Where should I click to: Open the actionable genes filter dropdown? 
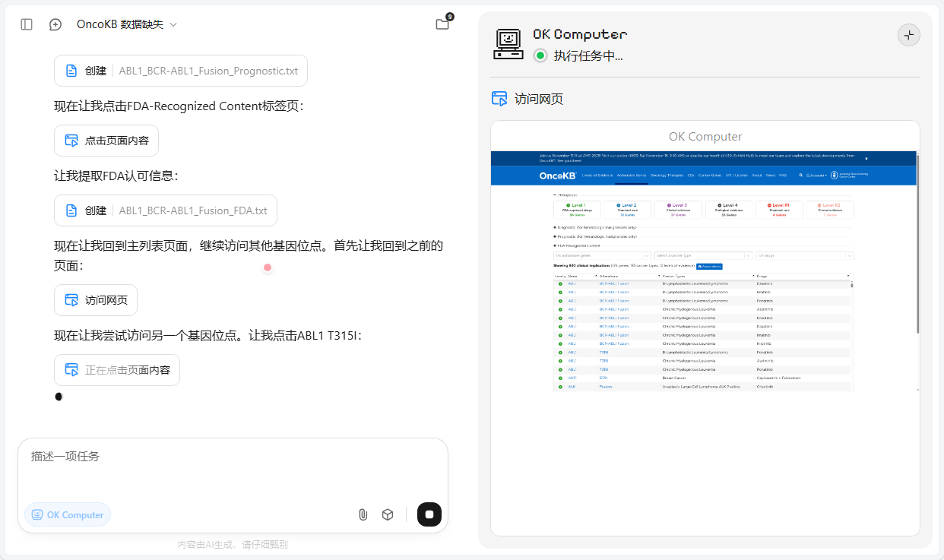point(602,255)
